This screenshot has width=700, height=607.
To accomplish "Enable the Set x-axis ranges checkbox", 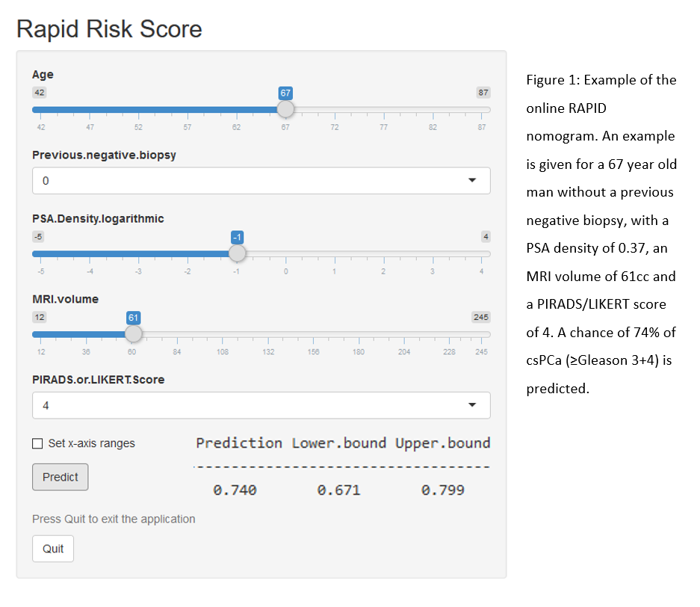I will tap(37, 443).
